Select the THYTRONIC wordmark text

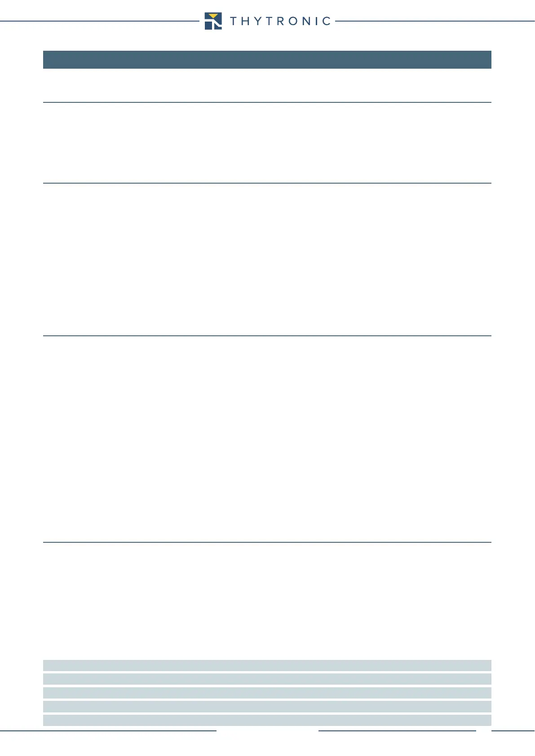coord(281,21)
